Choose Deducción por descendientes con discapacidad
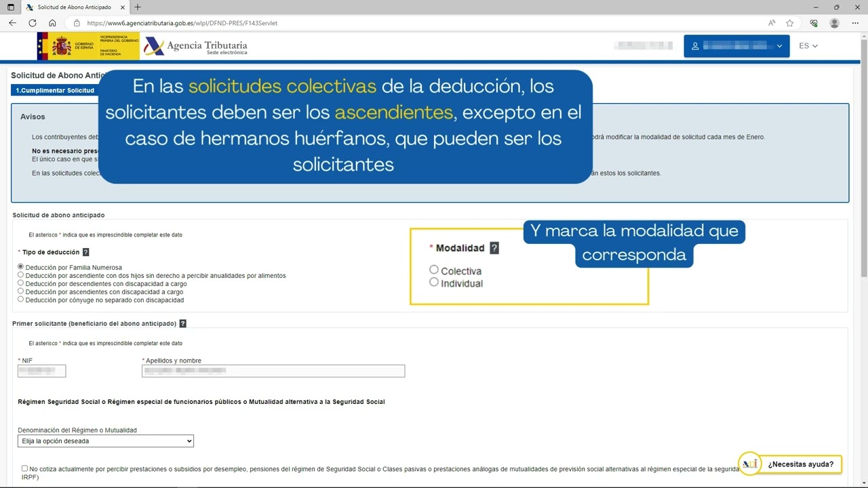This screenshot has height=488, width=868. click(21, 283)
